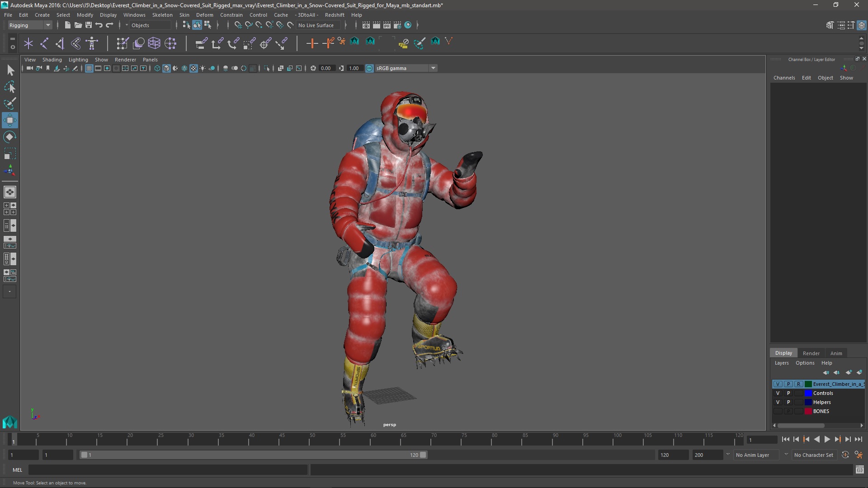This screenshot has width=868, height=488.
Task: Click the No Live Surface field
Action: [x=319, y=25]
